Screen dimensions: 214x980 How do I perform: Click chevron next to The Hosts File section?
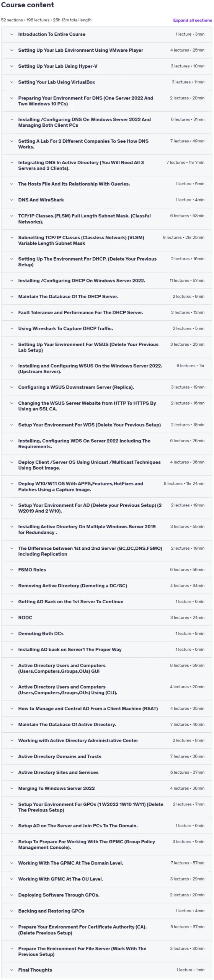pos(11,184)
